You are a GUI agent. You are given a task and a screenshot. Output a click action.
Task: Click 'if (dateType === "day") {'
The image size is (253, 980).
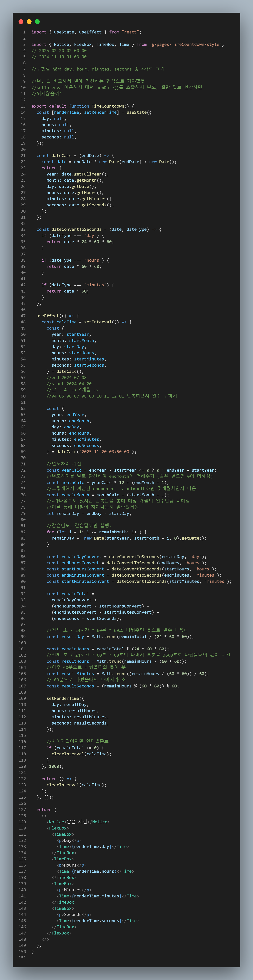pyautogui.click(x=73, y=236)
